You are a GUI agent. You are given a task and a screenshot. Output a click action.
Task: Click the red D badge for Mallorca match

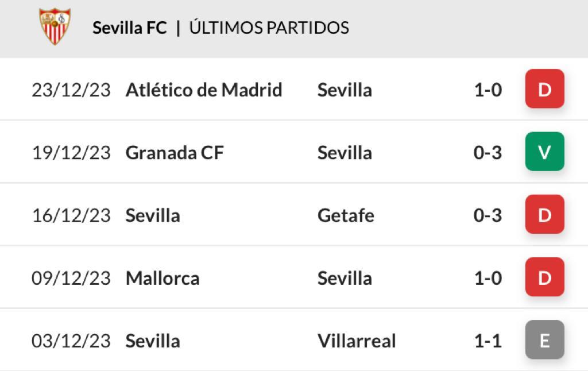point(544,277)
